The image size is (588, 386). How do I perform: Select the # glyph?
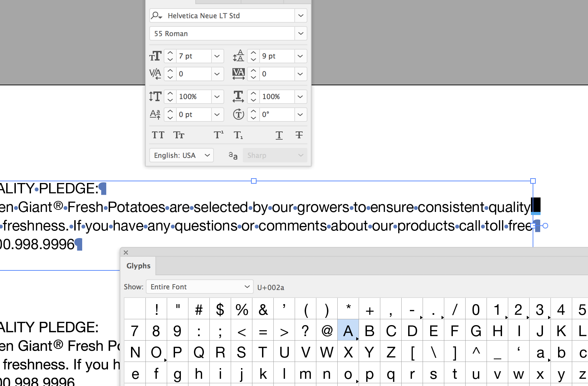pos(199,309)
